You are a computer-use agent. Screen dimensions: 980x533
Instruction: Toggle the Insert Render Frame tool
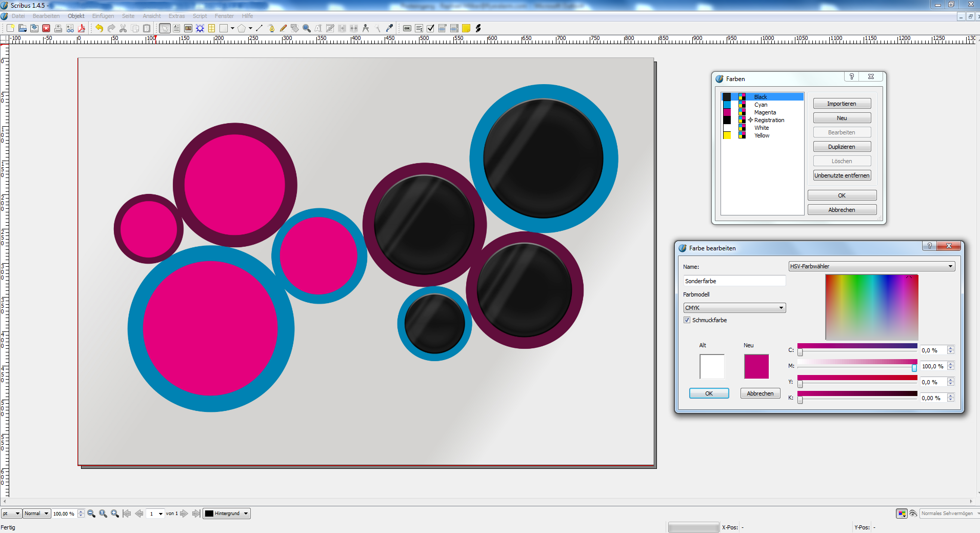pos(200,28)
